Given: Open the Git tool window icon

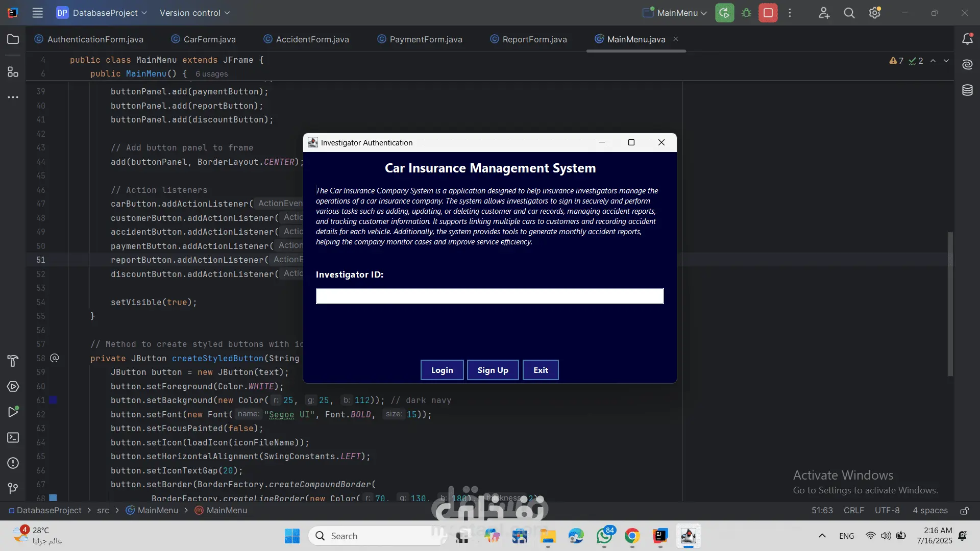Looking at the screenshot, I should point(13,488).
